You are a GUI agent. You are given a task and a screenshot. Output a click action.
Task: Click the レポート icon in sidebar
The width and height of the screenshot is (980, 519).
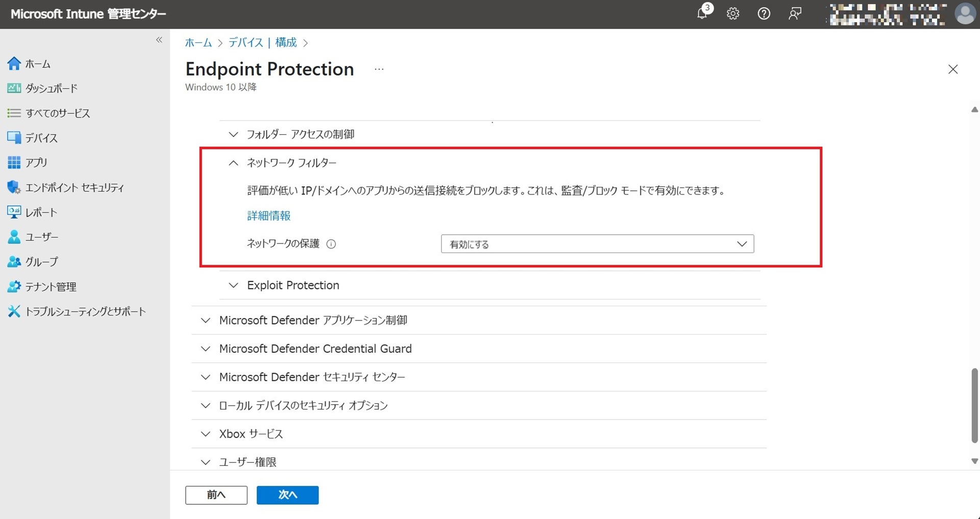14,212
